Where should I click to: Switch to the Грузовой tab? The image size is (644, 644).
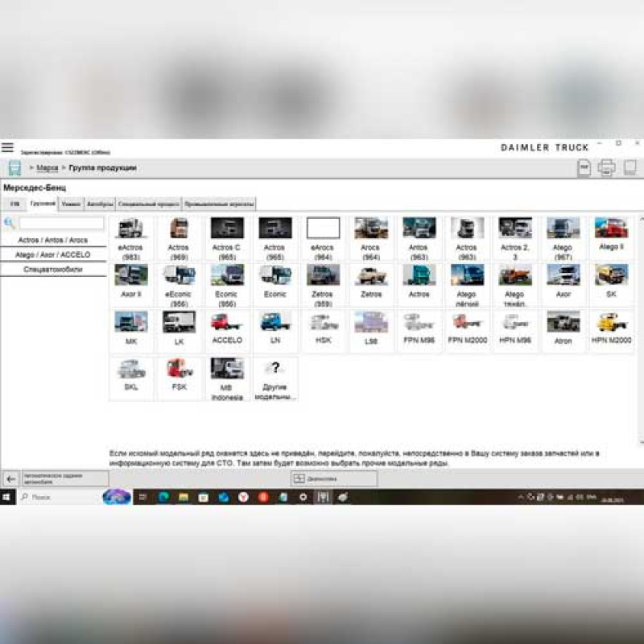coord(43,204)
